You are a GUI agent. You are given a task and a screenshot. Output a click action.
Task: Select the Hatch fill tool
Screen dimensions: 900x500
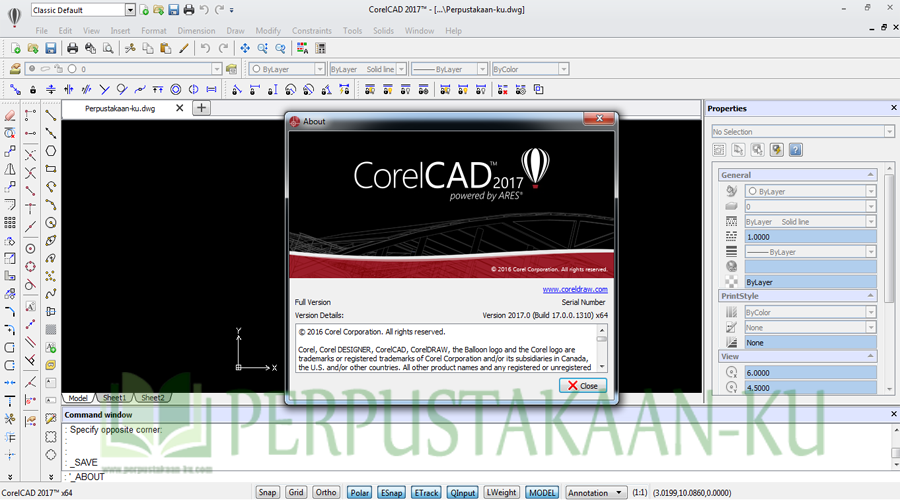[51, 330]
